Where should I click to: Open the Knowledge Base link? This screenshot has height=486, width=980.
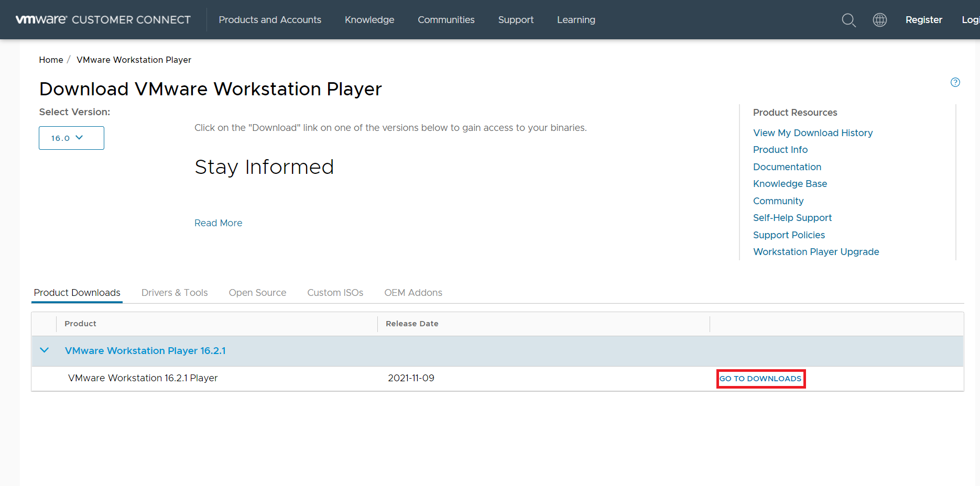790,184
